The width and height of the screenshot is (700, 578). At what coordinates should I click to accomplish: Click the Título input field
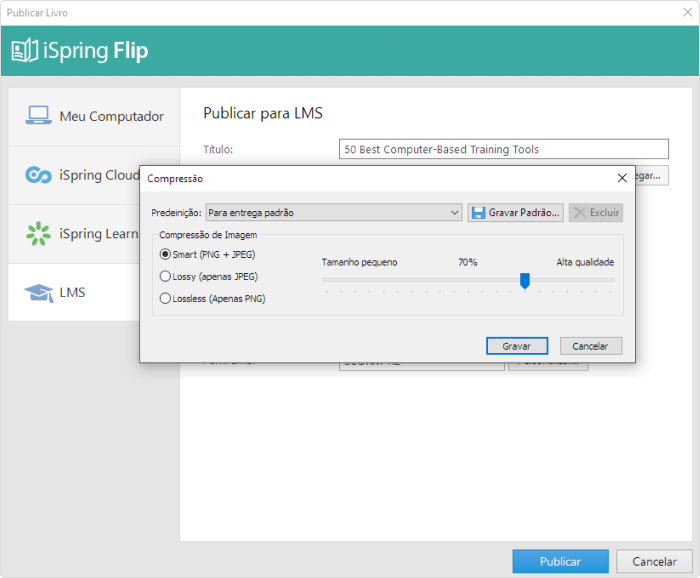(504, 149)
